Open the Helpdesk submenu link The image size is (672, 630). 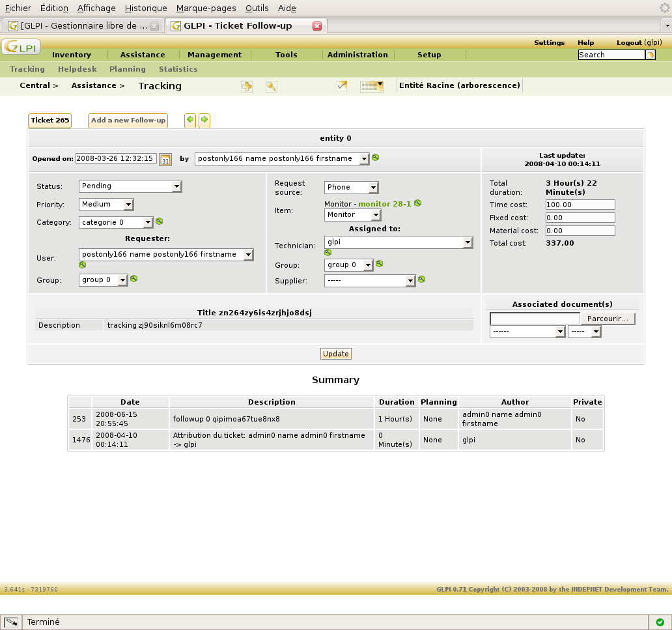click(77, 69)
